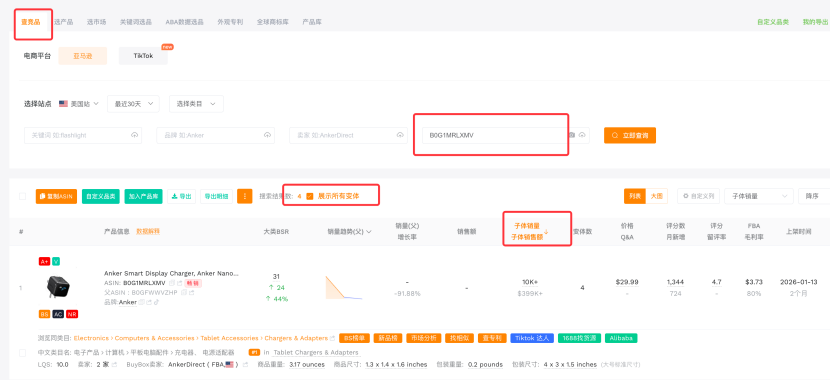This screenshot has height=380, width=830.
Task: Copy brand Anker via copy icon
Action: tap(142, 302)
